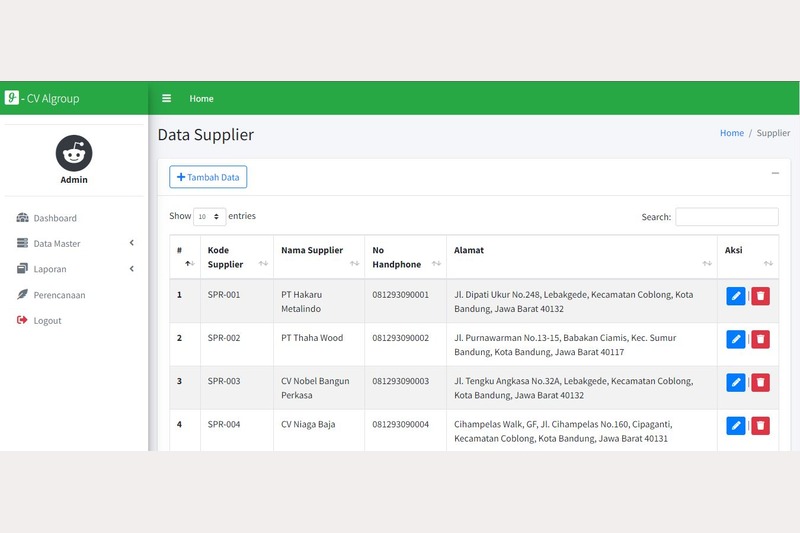Click the Home breadcrumb link
This screenshot has width=800, height=533.
(x=732, y=133)
